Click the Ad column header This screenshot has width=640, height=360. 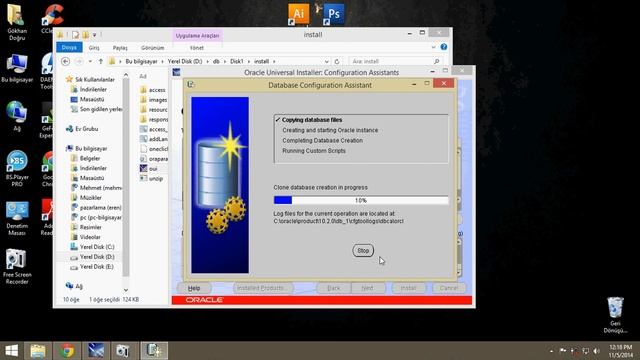143,76
